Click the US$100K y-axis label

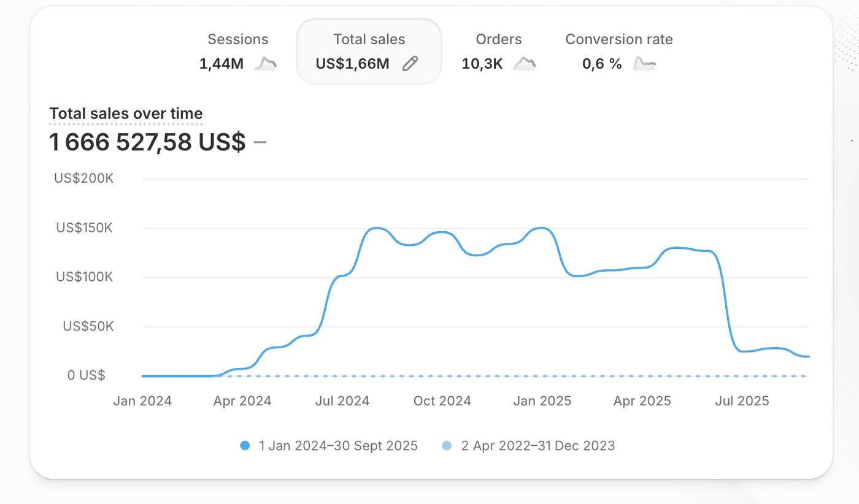pos(85,277)
